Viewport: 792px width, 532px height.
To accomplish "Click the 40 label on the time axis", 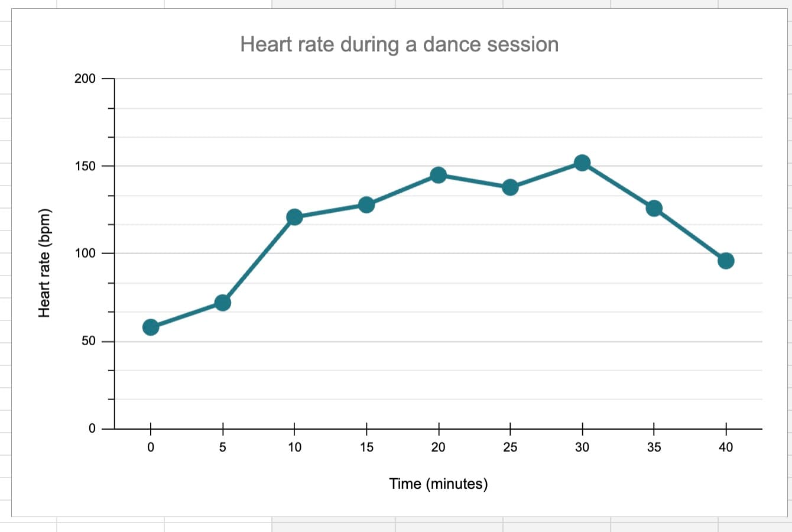I will point(726,447).
